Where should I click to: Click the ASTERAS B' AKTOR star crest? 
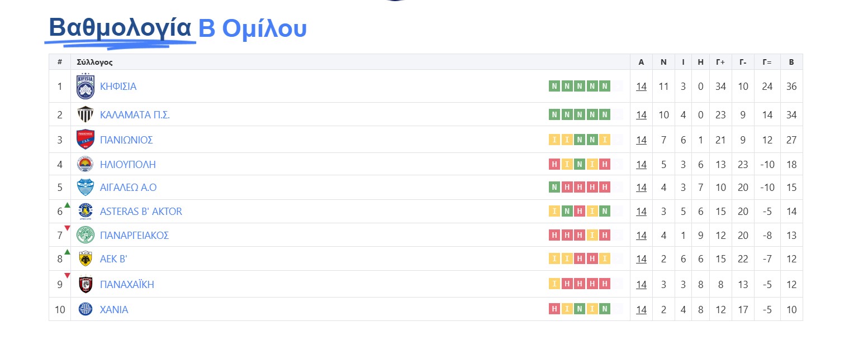(x=86, y=212)
